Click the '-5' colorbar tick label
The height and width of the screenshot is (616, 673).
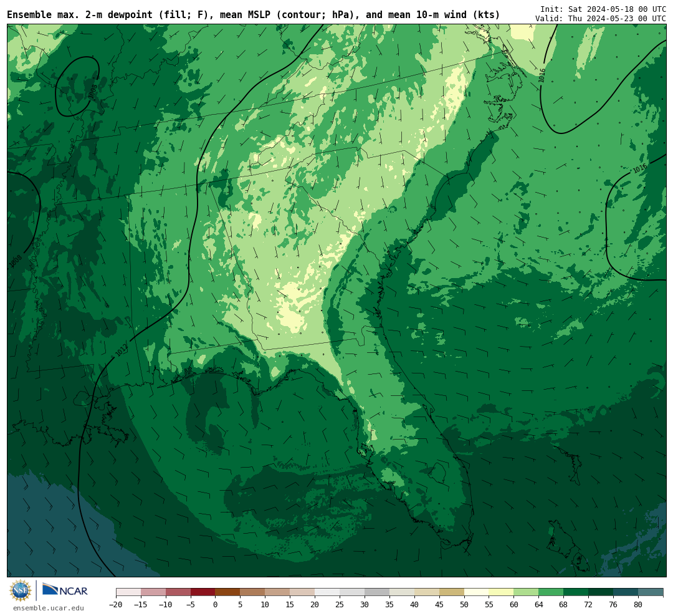[x=191, y=605]
